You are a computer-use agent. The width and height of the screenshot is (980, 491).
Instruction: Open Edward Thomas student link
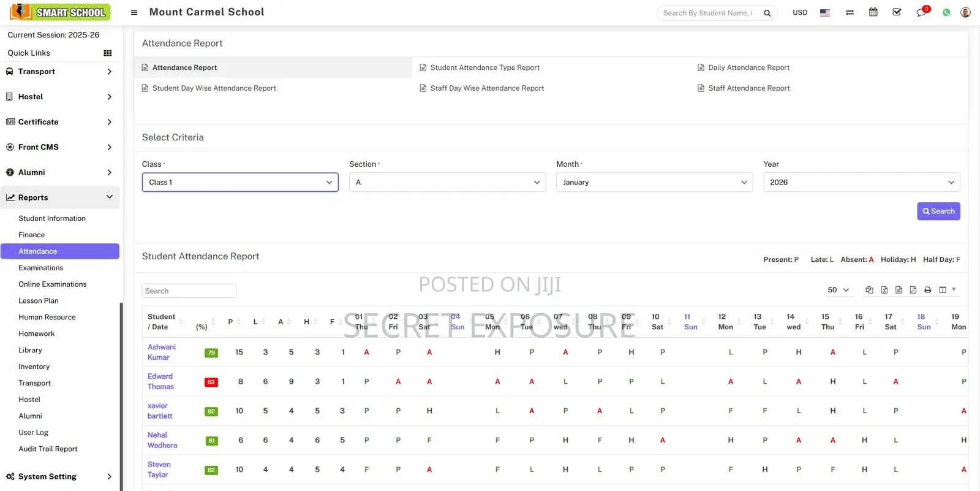tap(160, 381)
